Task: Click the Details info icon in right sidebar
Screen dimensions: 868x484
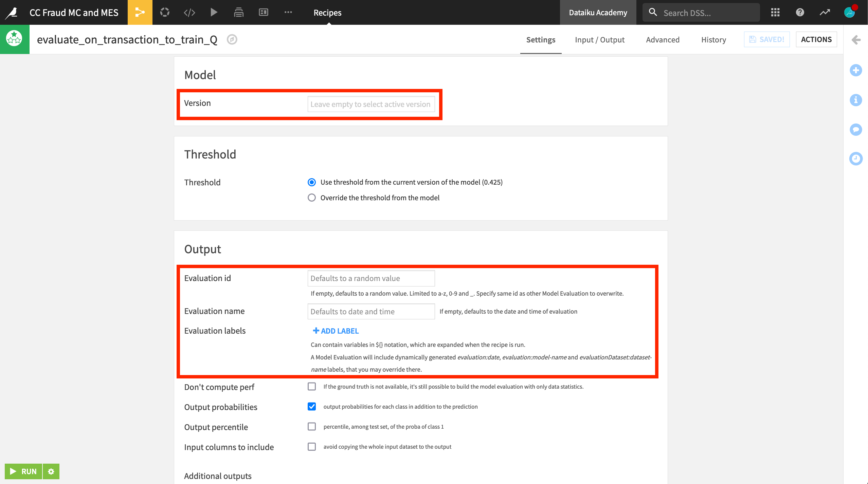Action: click(855, 100)
